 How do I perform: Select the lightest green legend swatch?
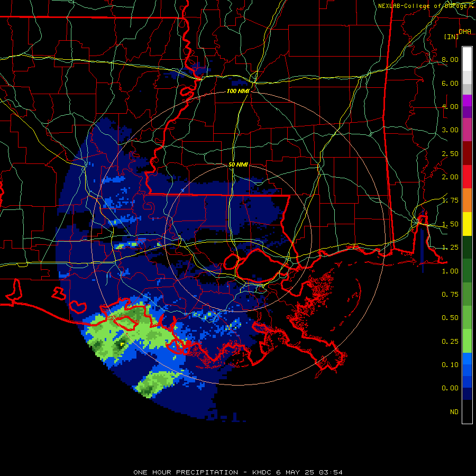pos(467,341)
